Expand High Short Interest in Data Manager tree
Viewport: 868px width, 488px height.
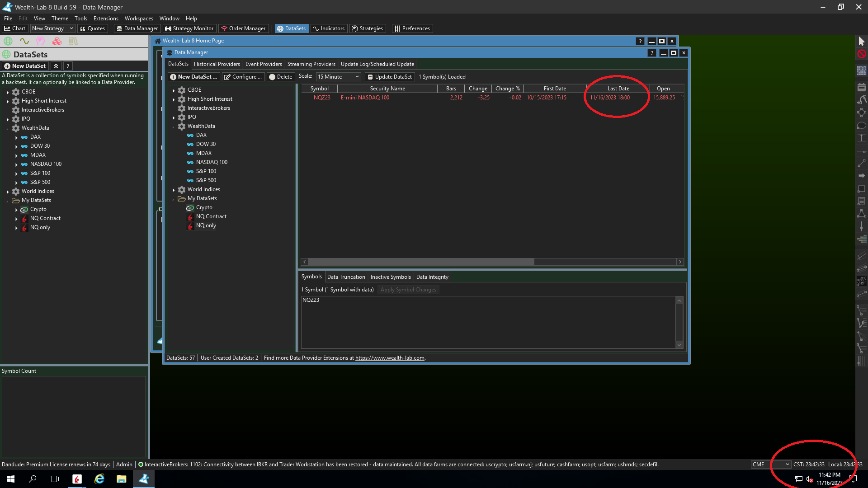(174, 99)
